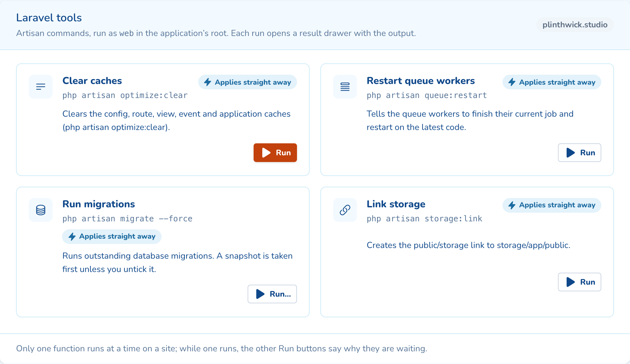Screen dimensions: 630x364
Task: Click the Clear caches lines icon
Action: click(x=41, y=87)
